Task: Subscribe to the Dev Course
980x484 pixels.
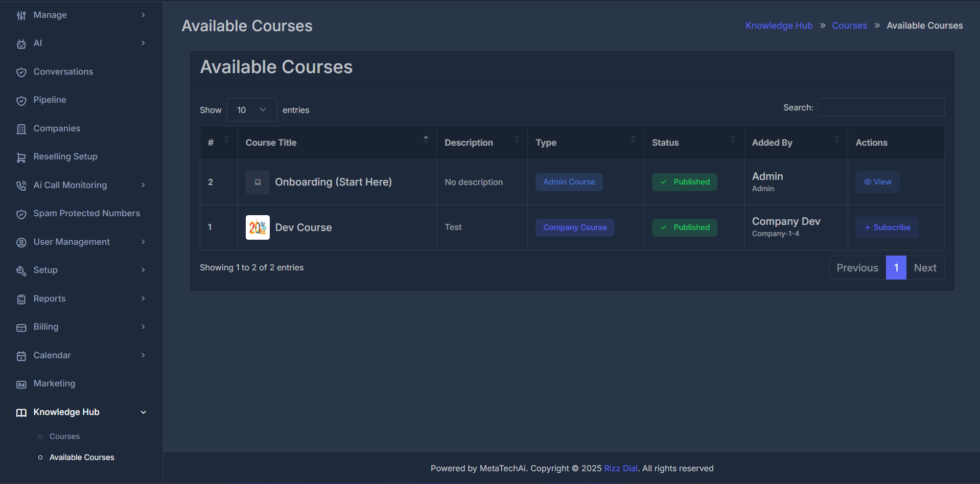Action: 887,227
